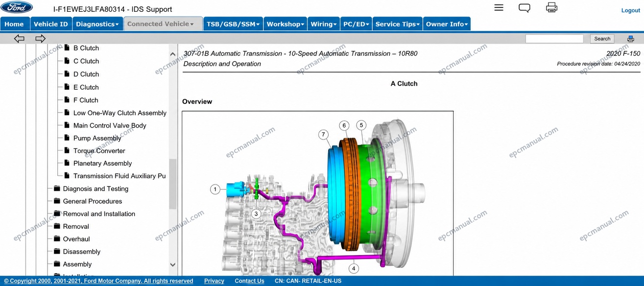Open the Owner Info dropdown menu
The height and width of the screenshot is (286, 644).
point(447,24)
